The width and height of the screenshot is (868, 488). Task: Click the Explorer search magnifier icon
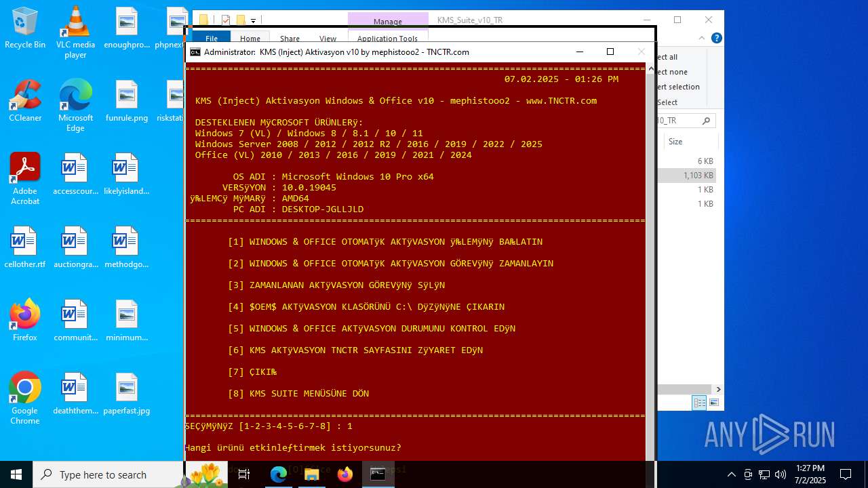[x=706, y=121]
